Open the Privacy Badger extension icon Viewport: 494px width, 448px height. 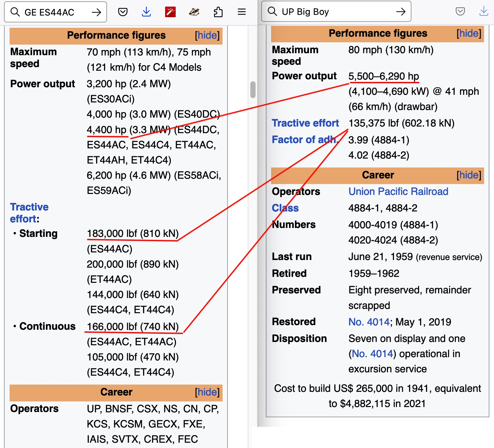194,12
